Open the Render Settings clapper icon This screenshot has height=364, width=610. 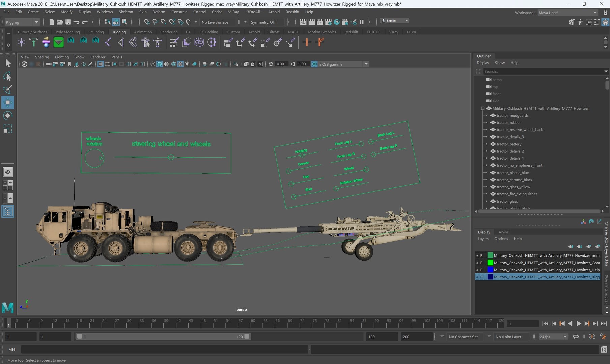tap(328, 22)
